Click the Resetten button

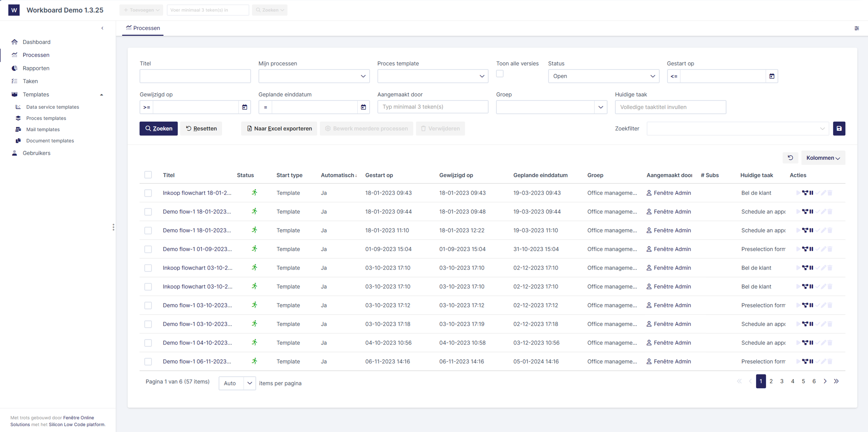[201, 129]
